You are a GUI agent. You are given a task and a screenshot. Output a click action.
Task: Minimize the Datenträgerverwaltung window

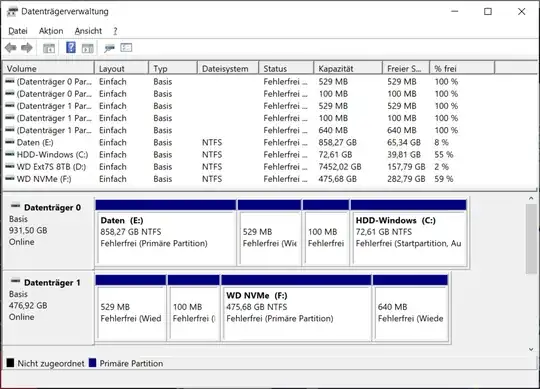pyautogui.click(x=455, y=12)
